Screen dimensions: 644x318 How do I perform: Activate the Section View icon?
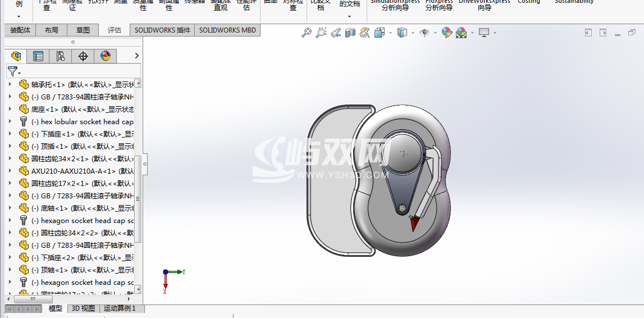tap(350, 33)
